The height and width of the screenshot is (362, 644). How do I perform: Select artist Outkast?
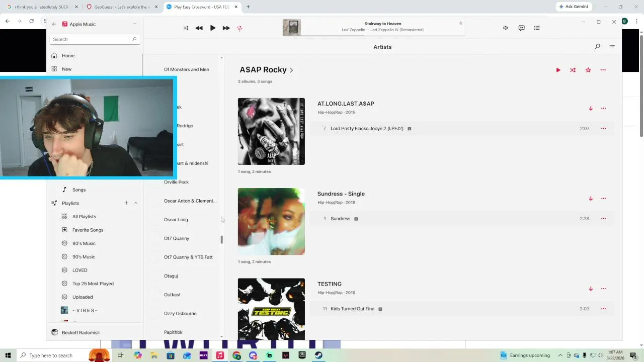pos(172,295)
